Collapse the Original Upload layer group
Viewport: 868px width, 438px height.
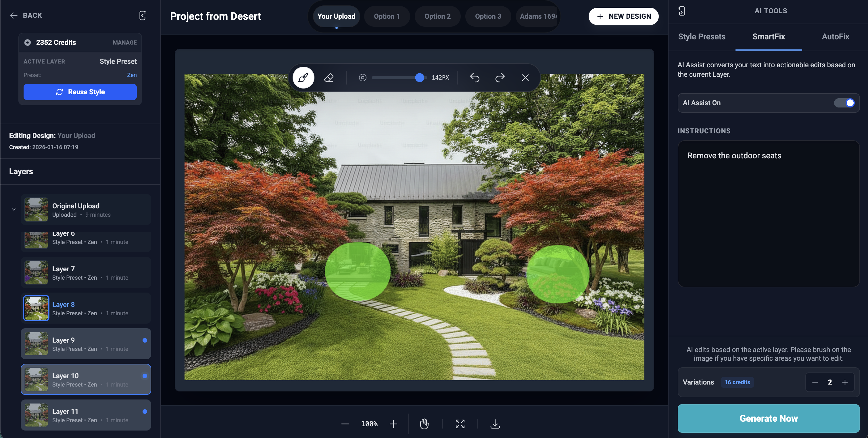(x=14, y=209)
